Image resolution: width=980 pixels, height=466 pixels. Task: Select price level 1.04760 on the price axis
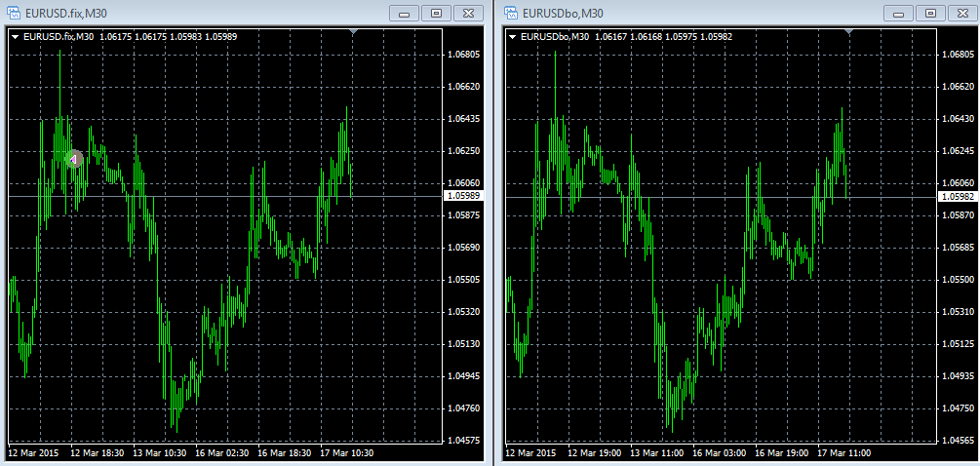[464, 408]
